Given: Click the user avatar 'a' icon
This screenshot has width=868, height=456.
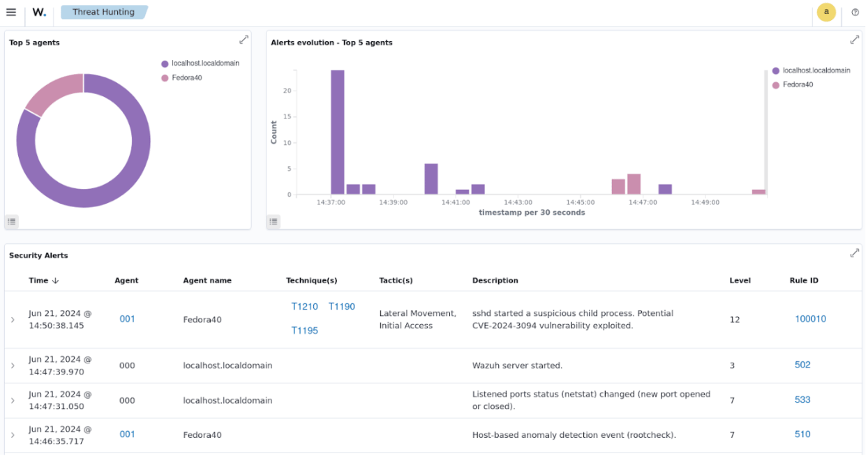Looking at the screenshot, I should click(826, 12).
